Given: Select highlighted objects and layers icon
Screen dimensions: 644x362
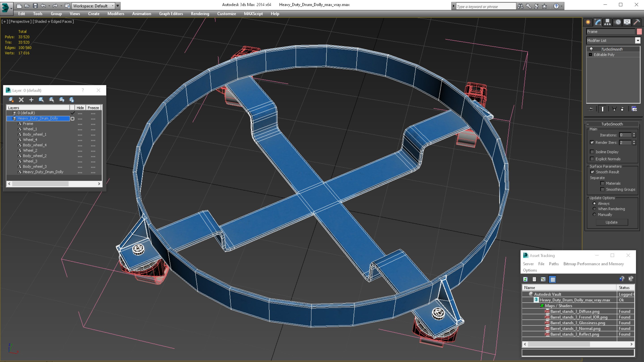Looking at the screenshot, I should coord(41,100).
